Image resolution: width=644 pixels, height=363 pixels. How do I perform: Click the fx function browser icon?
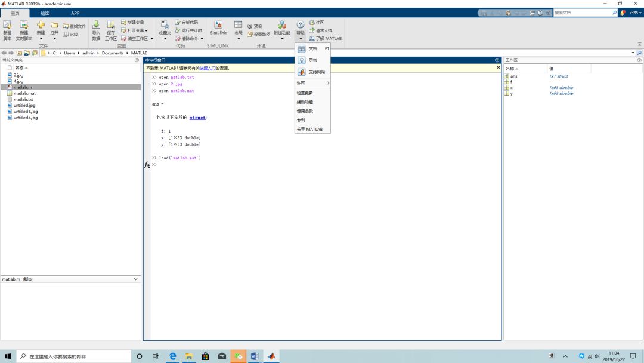point(147,164)
